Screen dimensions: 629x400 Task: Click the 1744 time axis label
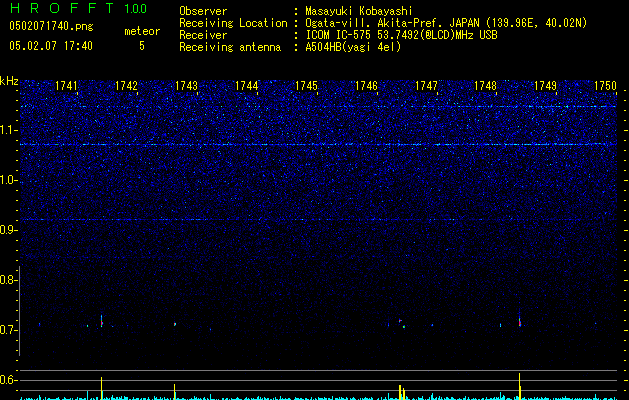pyautogui.click(x=246, y=86)
